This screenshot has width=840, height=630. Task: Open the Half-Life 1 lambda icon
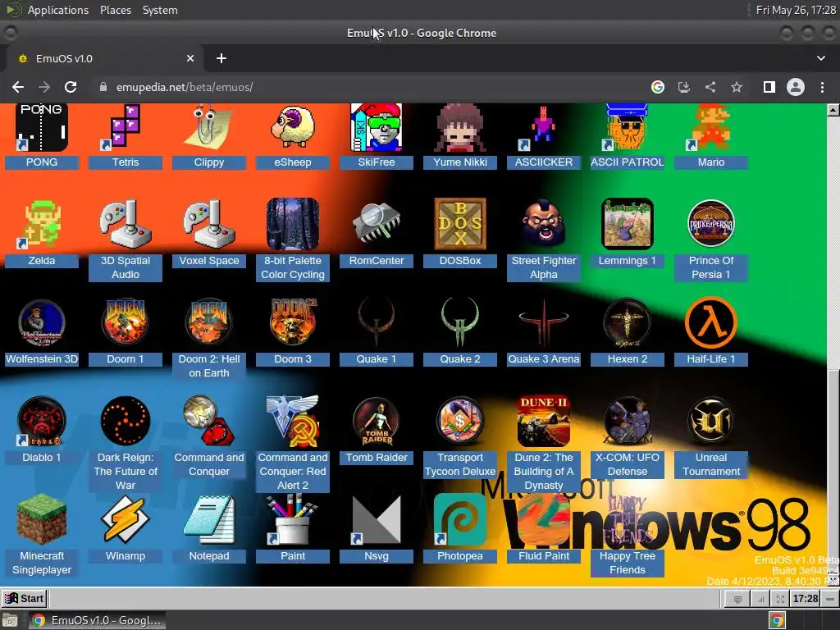click(710, 322)
